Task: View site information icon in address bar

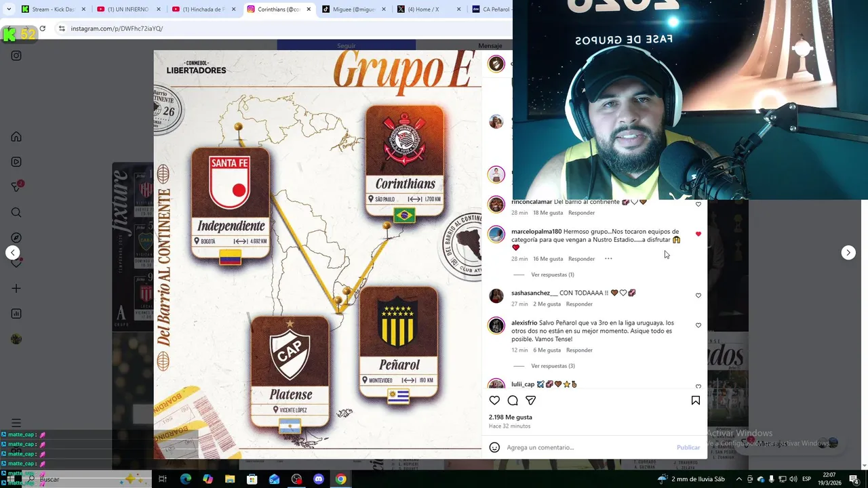Action: click(x=62, y=28)
